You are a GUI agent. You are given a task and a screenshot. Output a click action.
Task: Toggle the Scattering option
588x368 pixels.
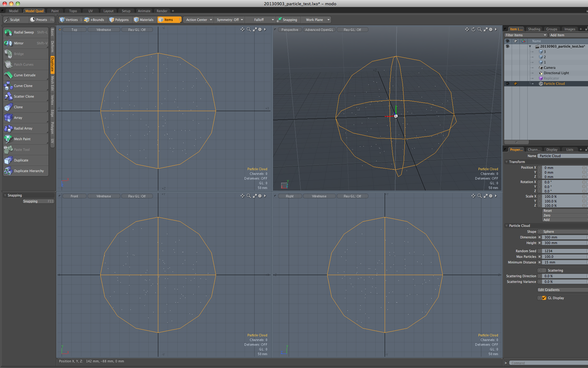542,270
